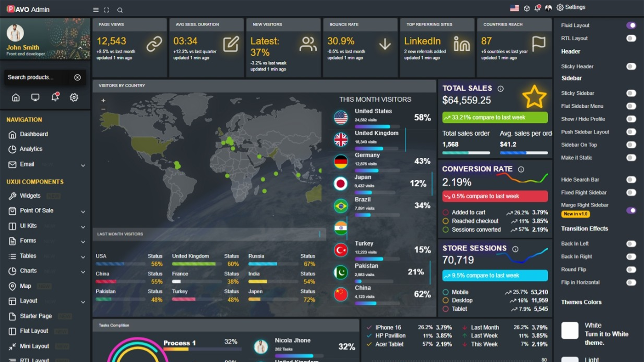Turn off the Marge Right Sidebar switch
The image size is (644, 362).
[x=632, y=210]
